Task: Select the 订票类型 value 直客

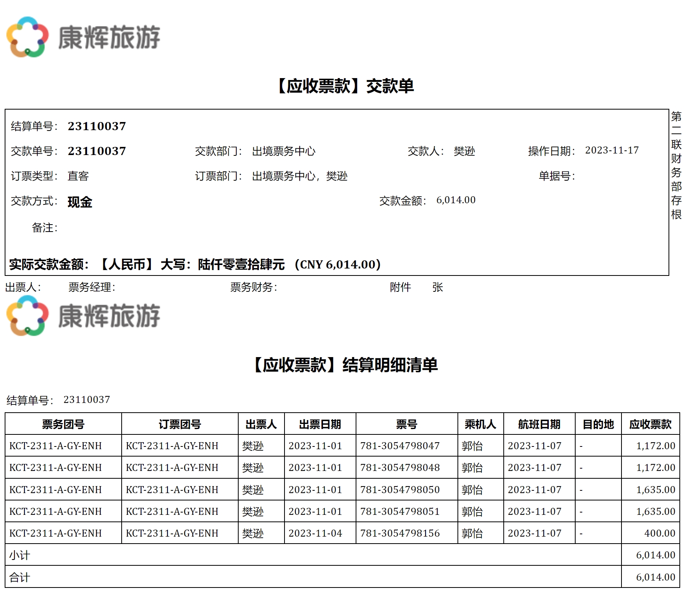Action: [x=78, y=176]
